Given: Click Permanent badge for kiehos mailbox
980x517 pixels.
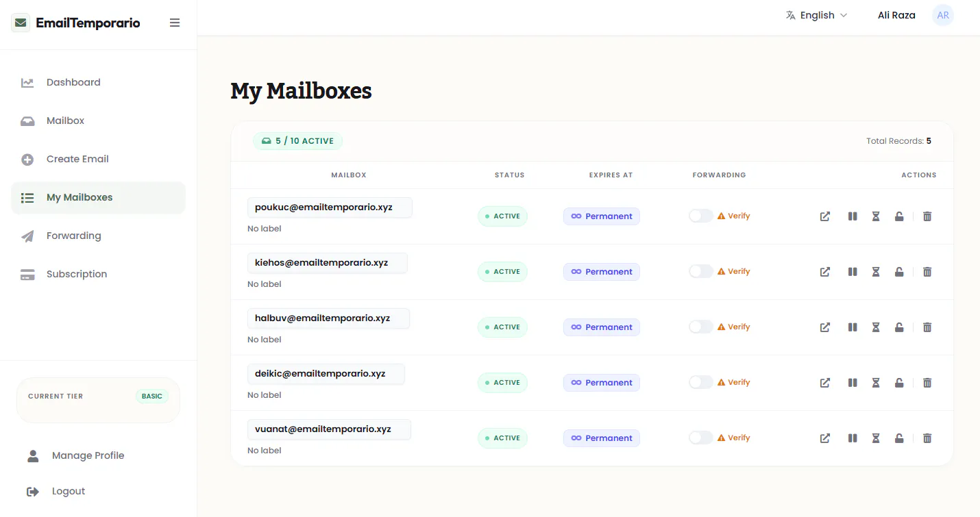Looking at the screenshot, I should coord(602,272).
